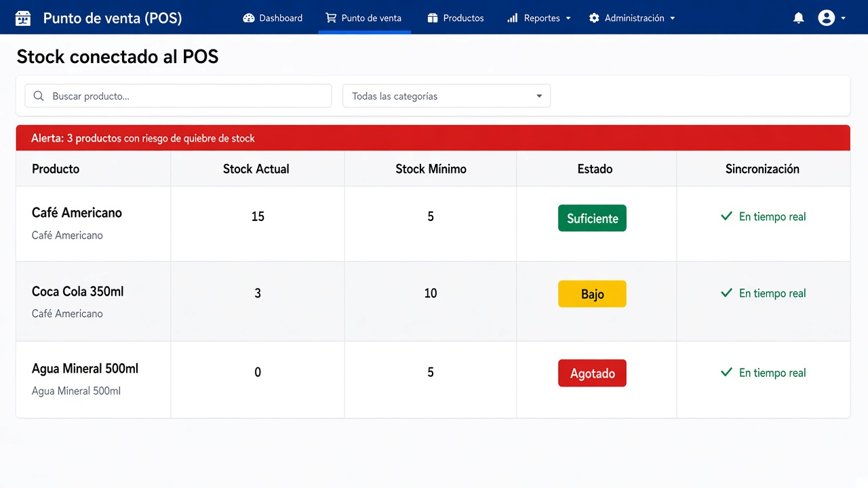
Task: Click the Dashboard gauge icon
Action: (x=249, y=18)
